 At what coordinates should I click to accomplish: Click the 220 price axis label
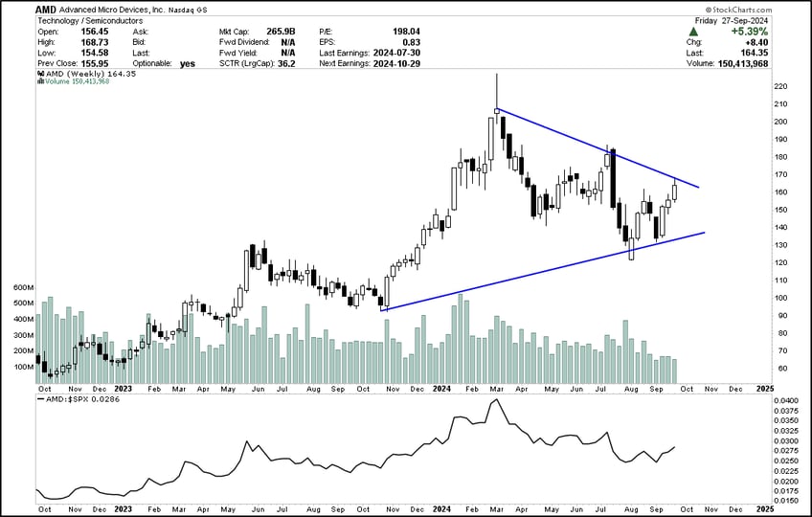[x=780, y=86]
